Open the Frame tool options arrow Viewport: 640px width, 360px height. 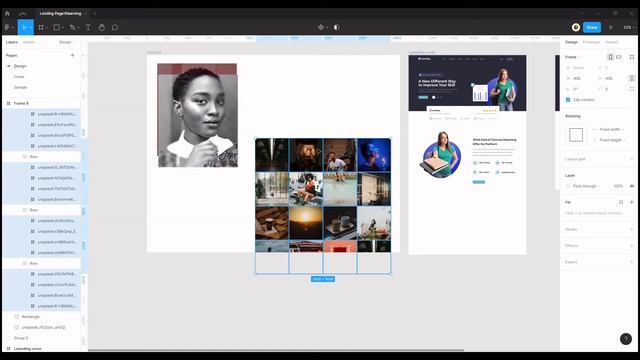coord(47,28)
